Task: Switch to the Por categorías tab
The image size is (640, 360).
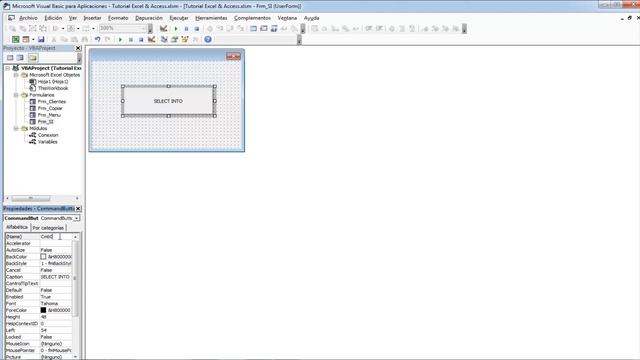Action: click(x=48, y=228)
